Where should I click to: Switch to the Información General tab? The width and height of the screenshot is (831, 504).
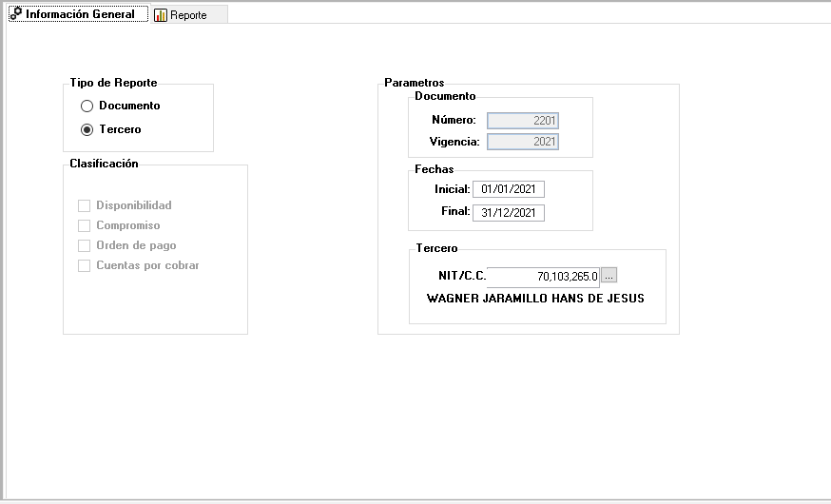79,14
